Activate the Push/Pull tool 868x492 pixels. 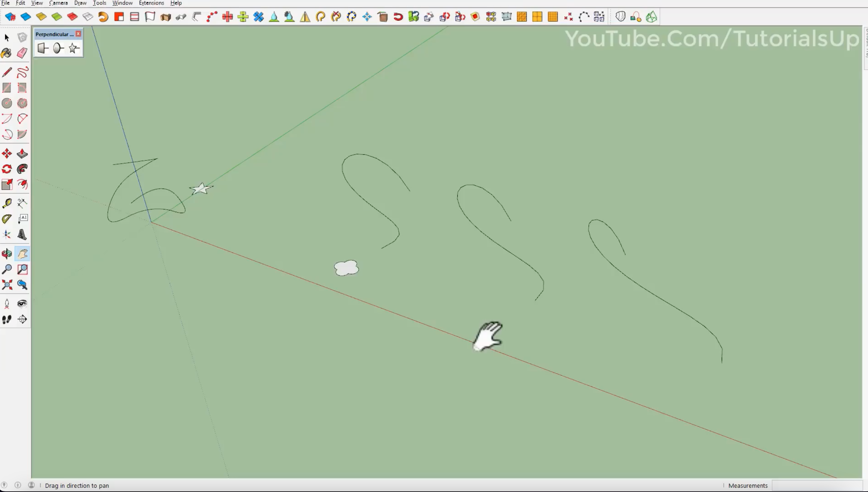click(22, 154)
